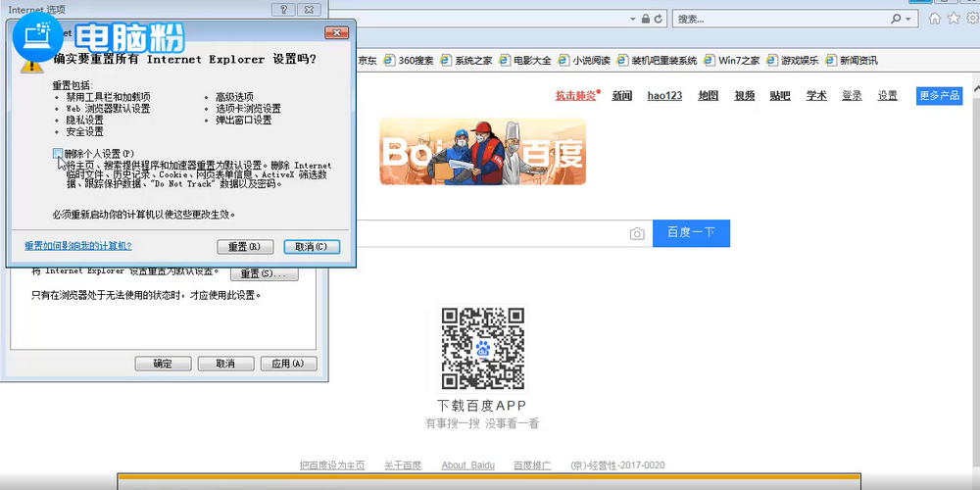
Task: Click the 下载百度APP text
Action: point(482,405)
